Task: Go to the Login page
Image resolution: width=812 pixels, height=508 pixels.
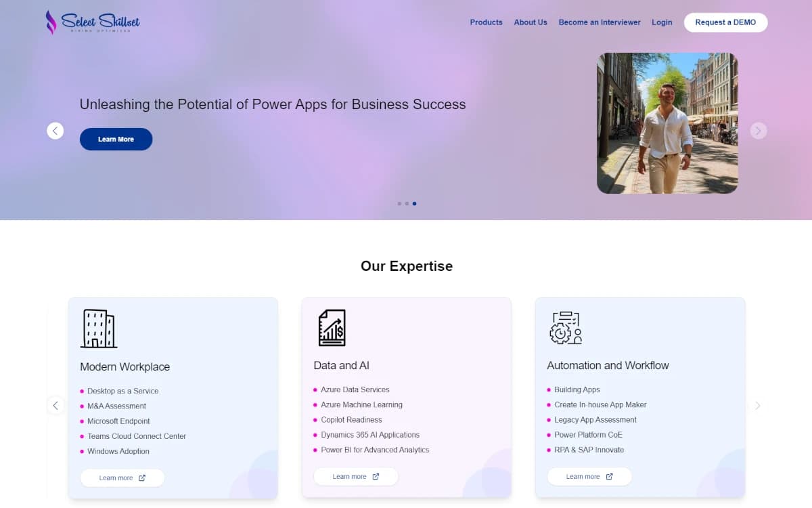Action: pos(662,22)
